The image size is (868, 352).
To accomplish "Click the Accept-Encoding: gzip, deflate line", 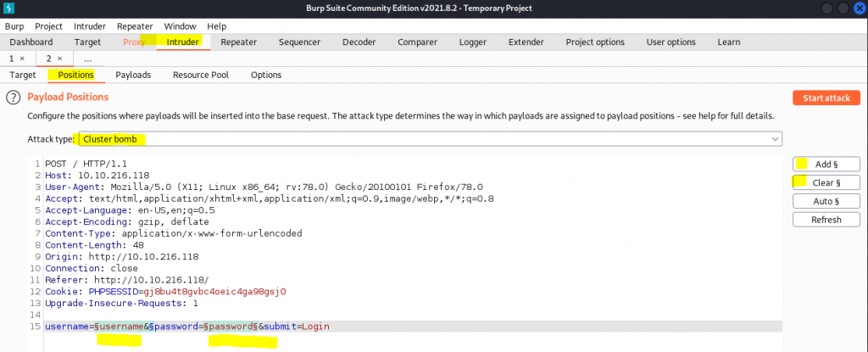I will click(127, 221).
